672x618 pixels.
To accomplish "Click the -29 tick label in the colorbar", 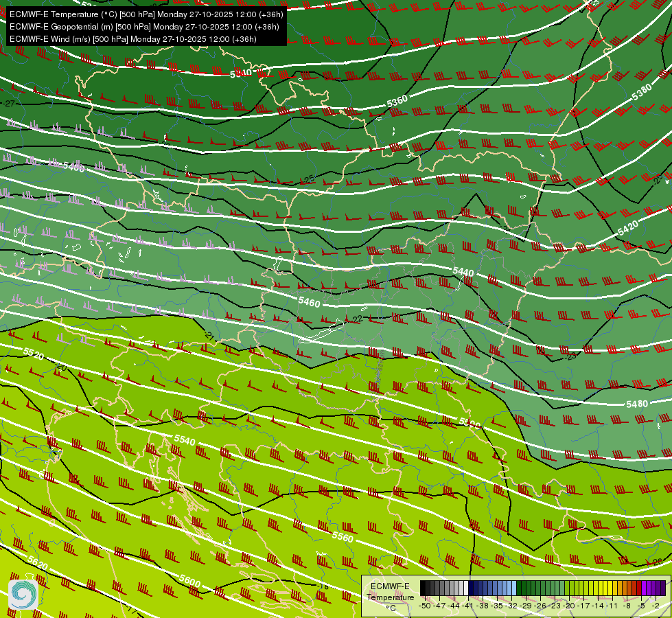I will point(525,606).
